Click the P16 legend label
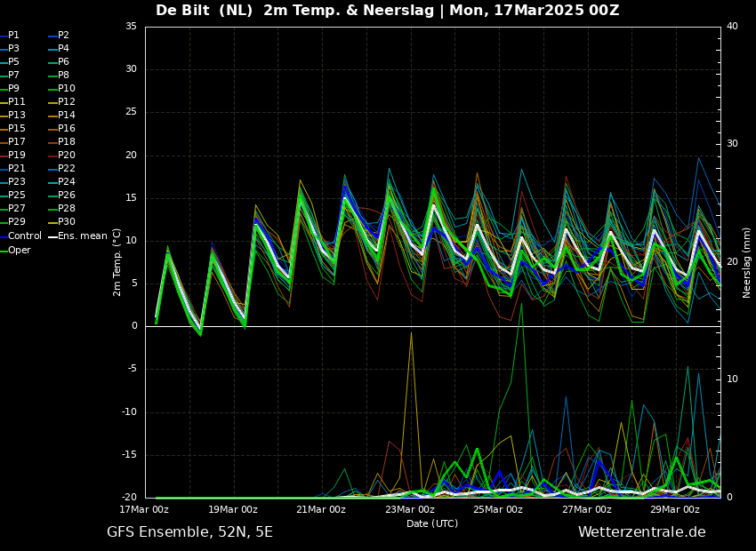Image resolution: width=756 pixels, height=551 pixels. pyautogui.click(x=67, y=129)
